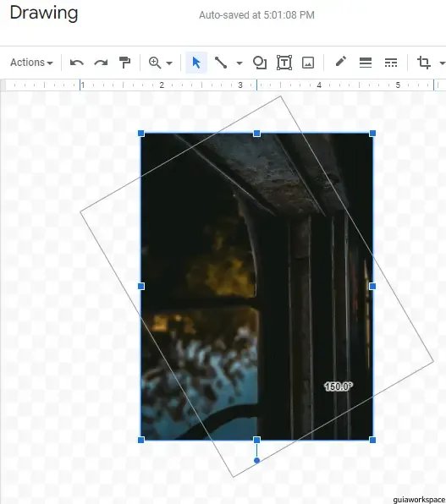Open the line type dropdown arrow
Image resolution: width=446 pixels, height=504 pixels.
(240, 63)
